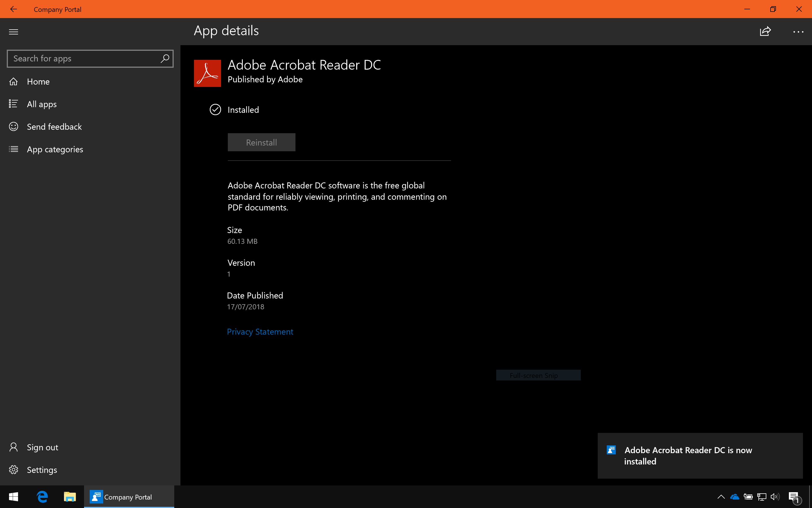Show hidden system tray icons
The height and width of the screenshot is (508, 812).
[721, 497]
